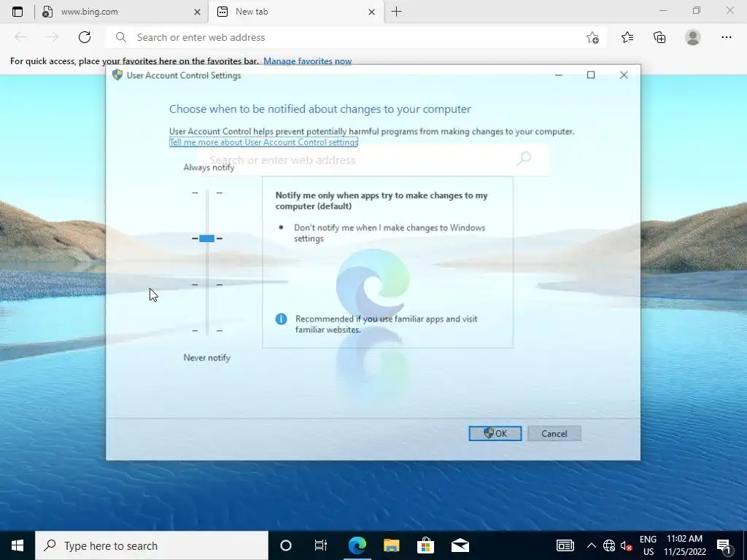This screenshot has height=560, width=747.
Task: Go back using the browser back arrow
Action: click(20, 37)
